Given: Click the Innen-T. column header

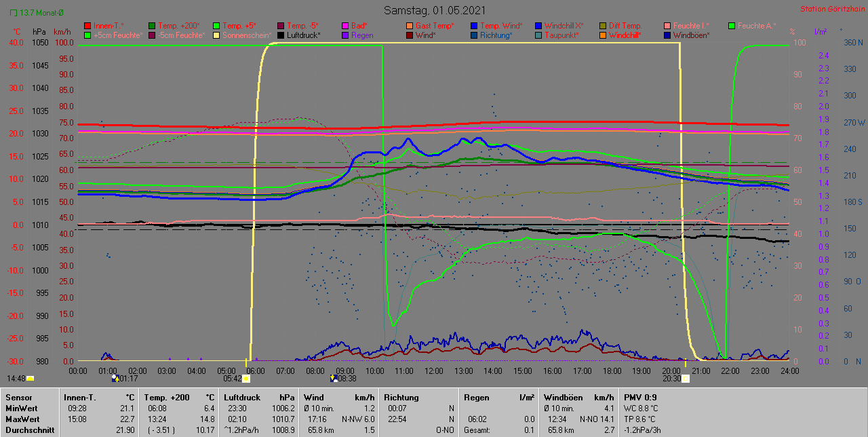Looking at the screenshot, I should pos(79,397).
